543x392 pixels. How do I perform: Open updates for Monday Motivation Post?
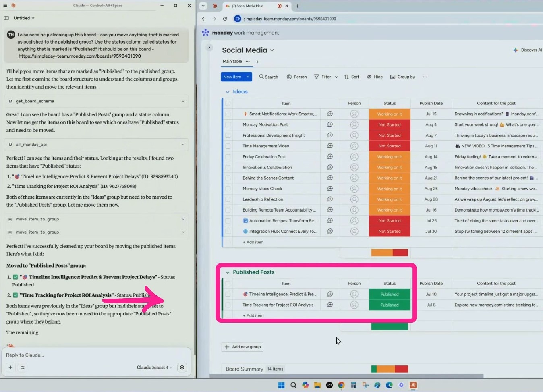(330, 124)
